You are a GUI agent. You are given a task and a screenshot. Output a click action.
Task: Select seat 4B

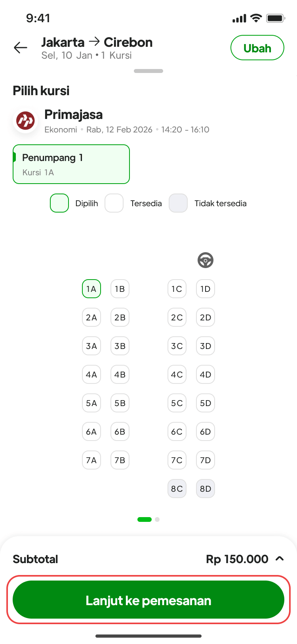click(x=120, y=375)
